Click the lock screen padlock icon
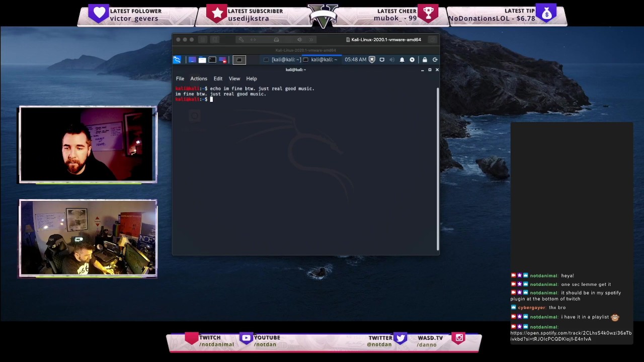The image size is (644, 362). point(425,60)
